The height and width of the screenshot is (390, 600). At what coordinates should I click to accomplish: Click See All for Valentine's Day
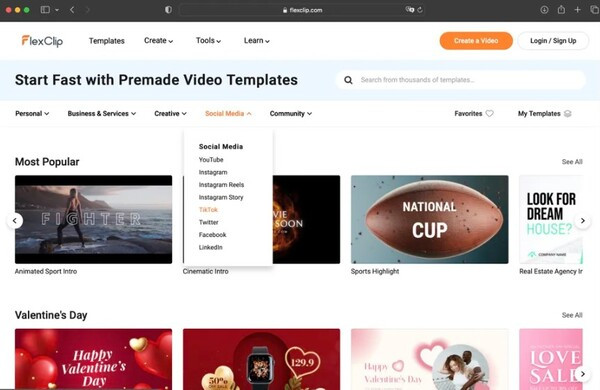point(572,315)
